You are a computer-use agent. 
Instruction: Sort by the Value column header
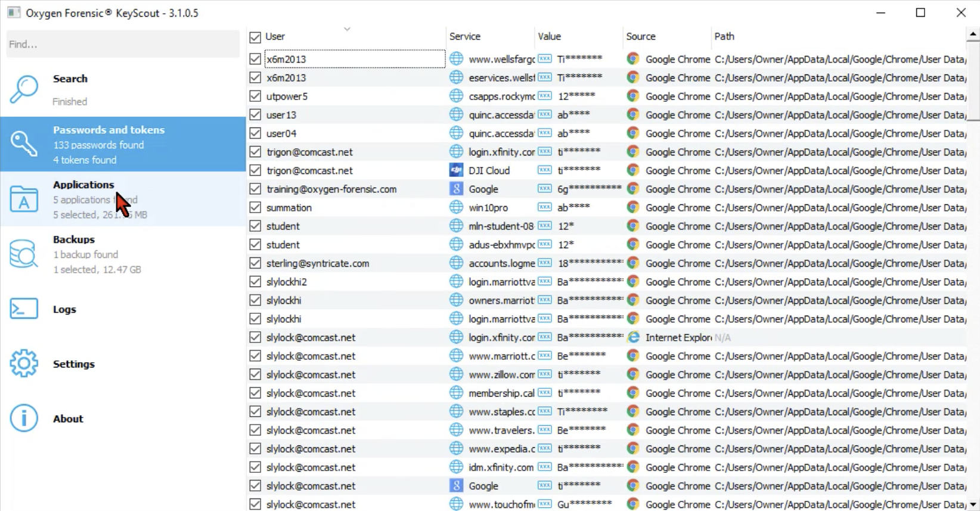pyautogui.click(x=578, y=36)
